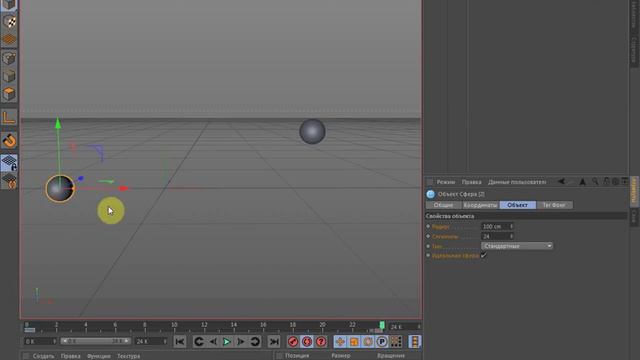The height and width of the screenshot is (360, 640).
Task: Click the keyframe dot beside the radius parameter
Action: [428, 226]
